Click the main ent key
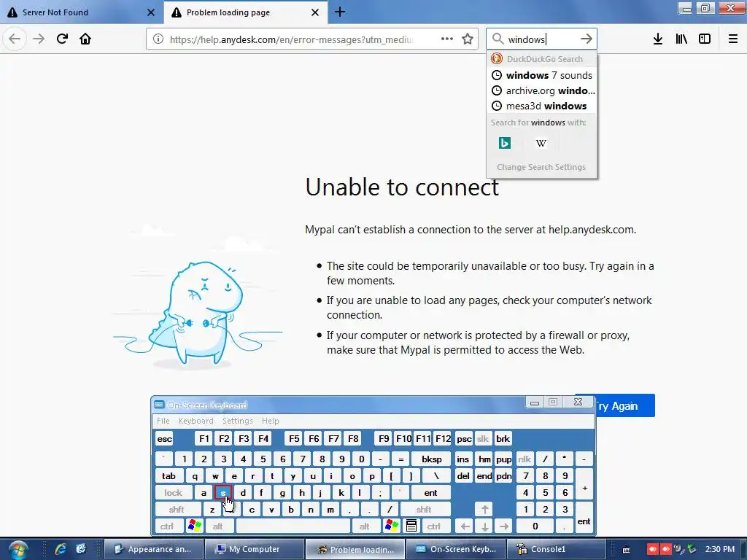 pos(430,493)
